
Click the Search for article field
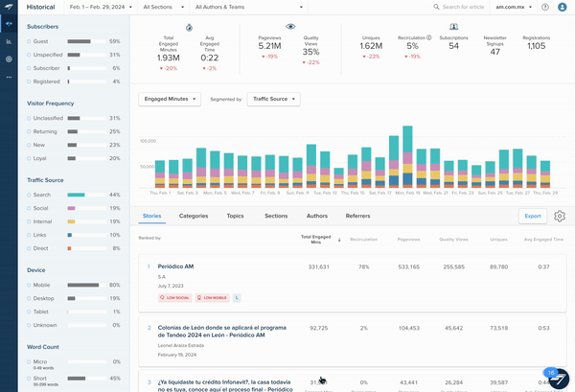coord(463,7)
